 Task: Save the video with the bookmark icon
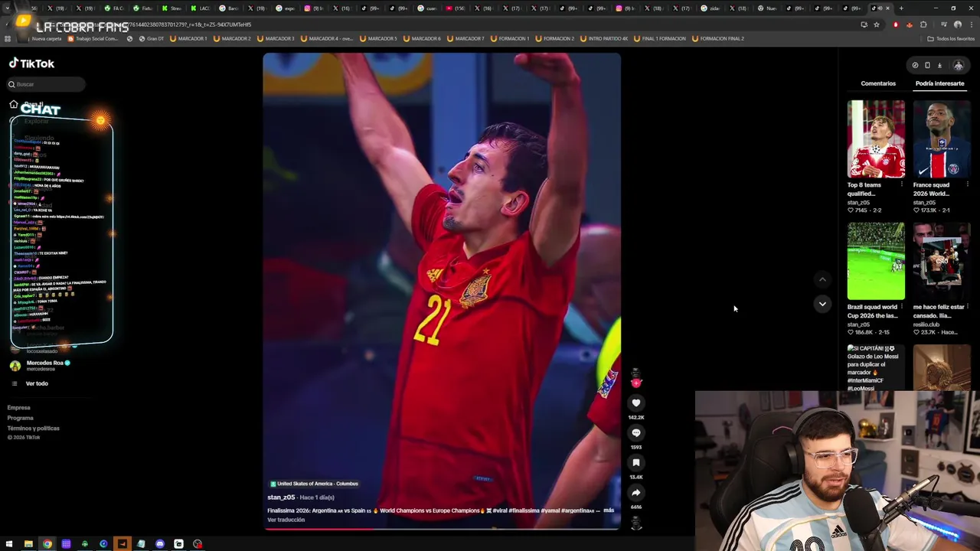pos(635,463)
